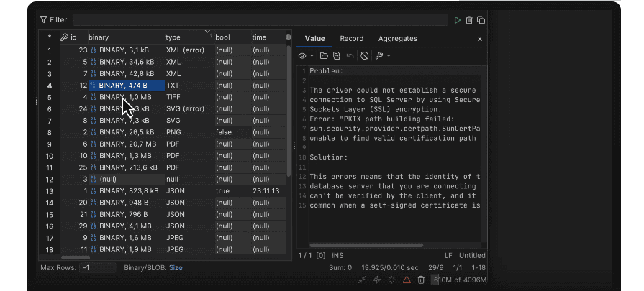Viewport: 644px width, 291px height.
Task: Click the table's vertical scrollbar
Action: 289,111
